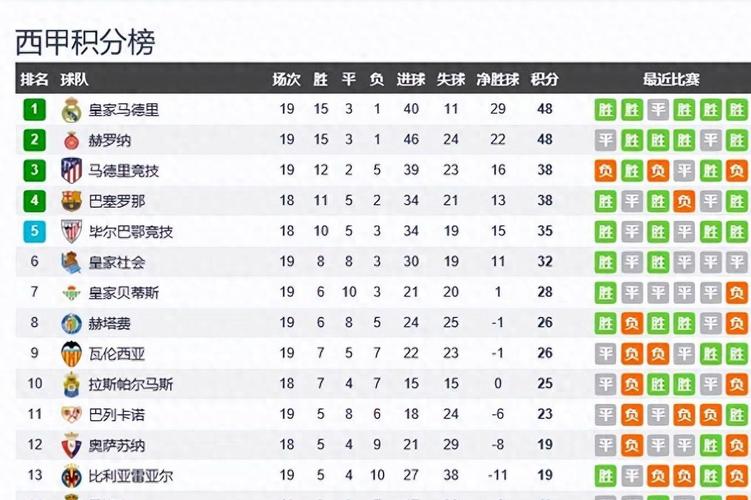Click first orange 负 result in Atletico row

[605, 170]
